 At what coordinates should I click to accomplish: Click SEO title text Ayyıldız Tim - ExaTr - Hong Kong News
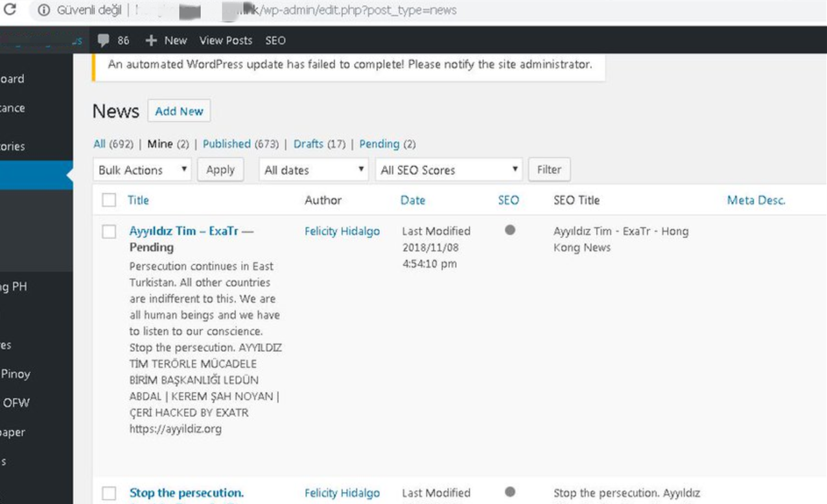pos(621,239)
